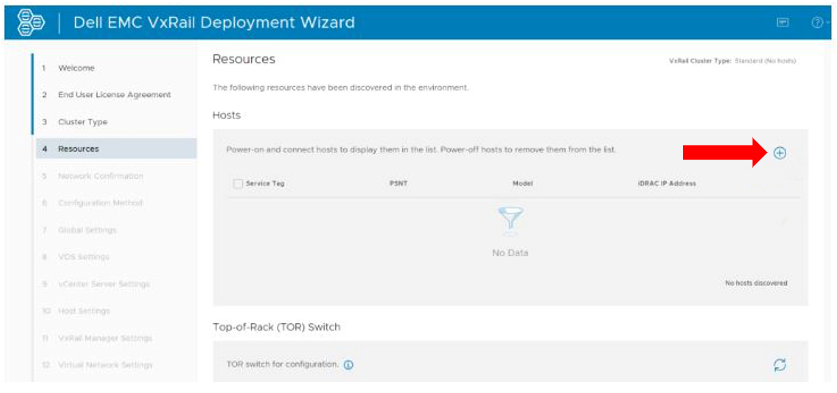The width and height of the screenshot is (837, 393).
Task: Open the TOR switch info tooltip icon
Action: point(349,365)
